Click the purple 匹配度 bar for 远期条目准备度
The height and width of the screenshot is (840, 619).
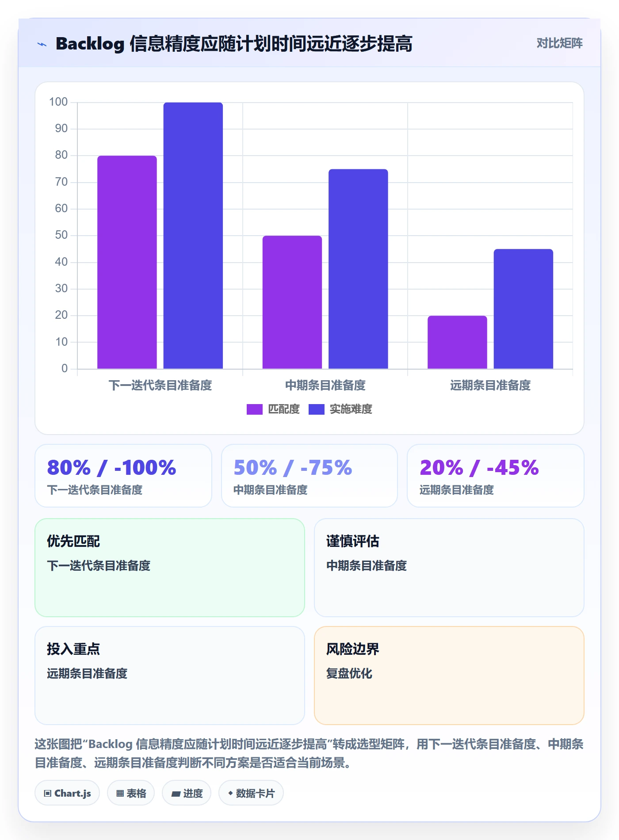pyautogui.click(x=457, y=342)
